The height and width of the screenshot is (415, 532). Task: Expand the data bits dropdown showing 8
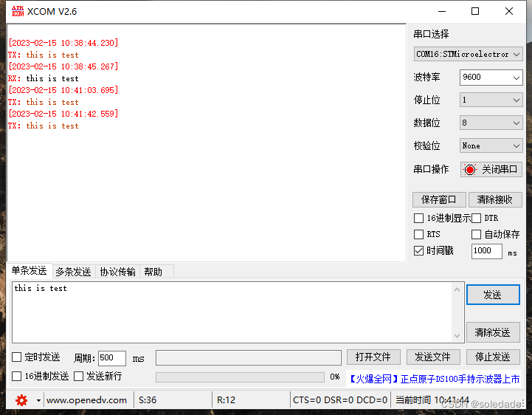(x=491, y=123)
